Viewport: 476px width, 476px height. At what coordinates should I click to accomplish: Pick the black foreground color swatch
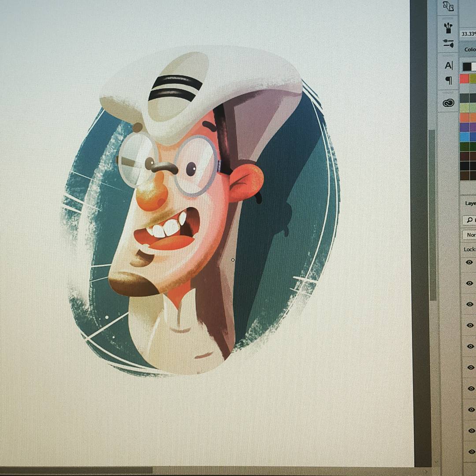pyautogui.click(x=467, y=67)
